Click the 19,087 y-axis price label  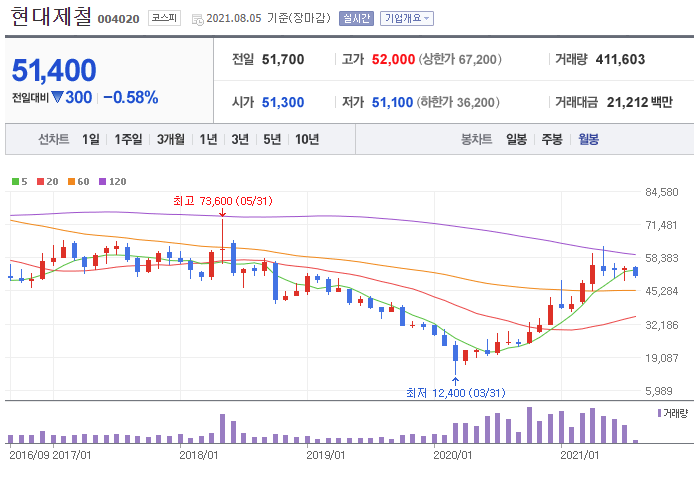(x=662, y=358)
